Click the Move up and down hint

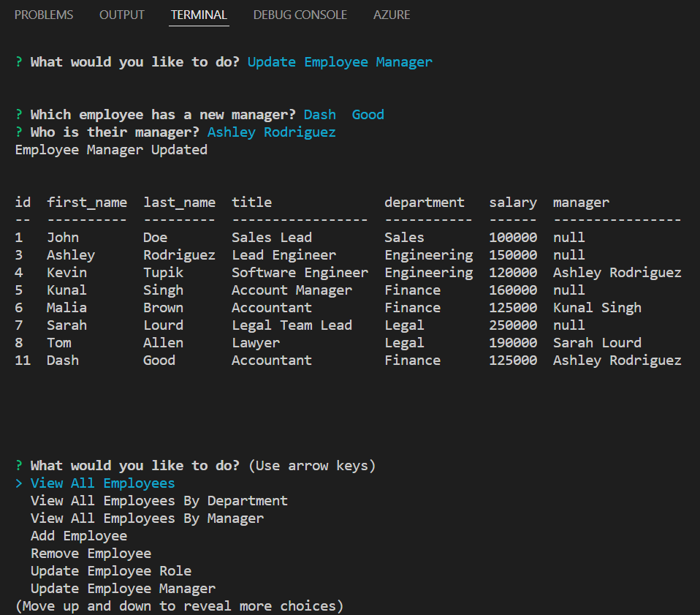(x=180, y=606)
